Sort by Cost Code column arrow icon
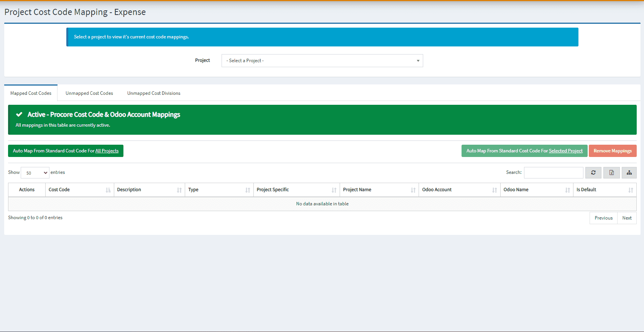This screenshot has height=332, width=644. pyautogui.click(x=108, y=190)
